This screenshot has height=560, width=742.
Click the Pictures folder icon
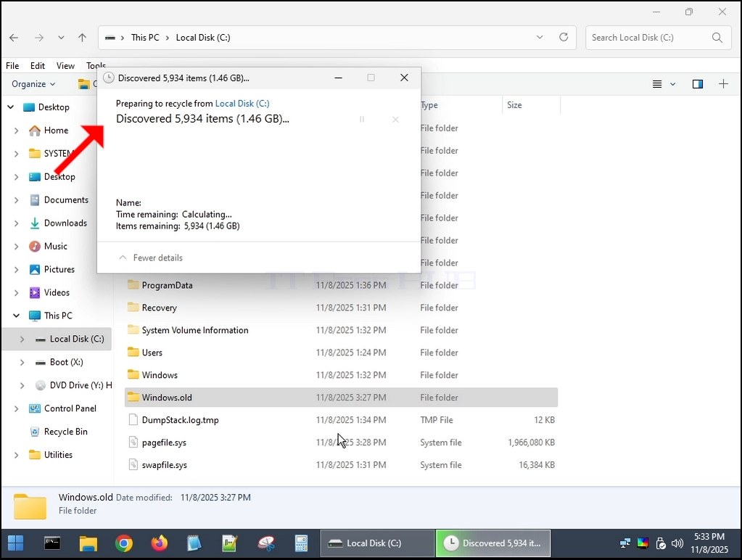(35, 269)
